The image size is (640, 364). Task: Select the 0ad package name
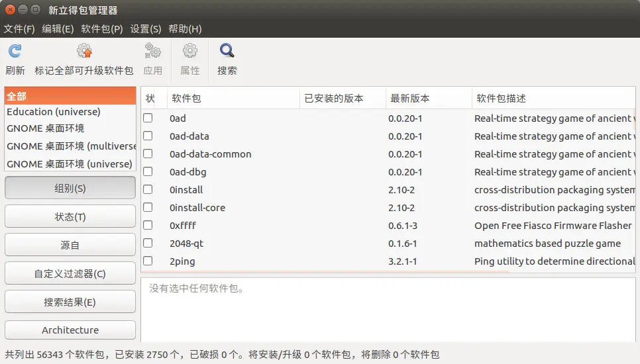(x=178, y=118)
